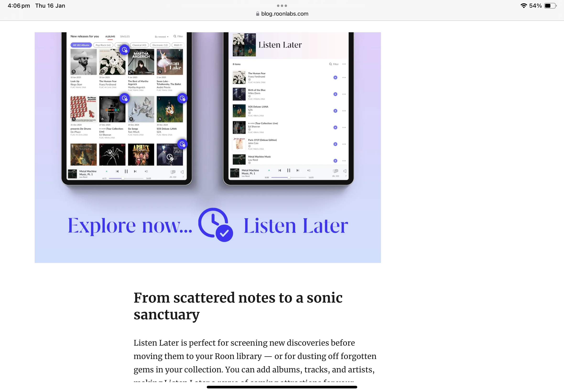
Task: Tap the Listen Later icon on SZA album
Action: pos(182,98)
